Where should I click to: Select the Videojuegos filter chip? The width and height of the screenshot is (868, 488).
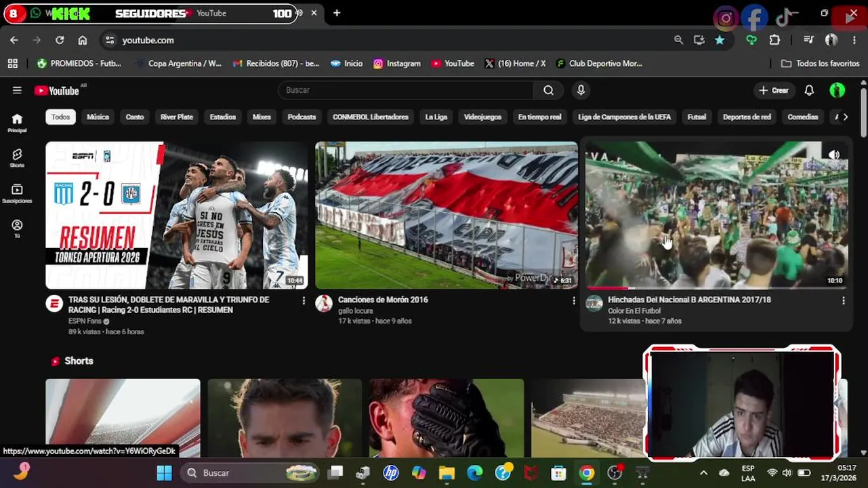pyautogui.click(x=482, y=117)
